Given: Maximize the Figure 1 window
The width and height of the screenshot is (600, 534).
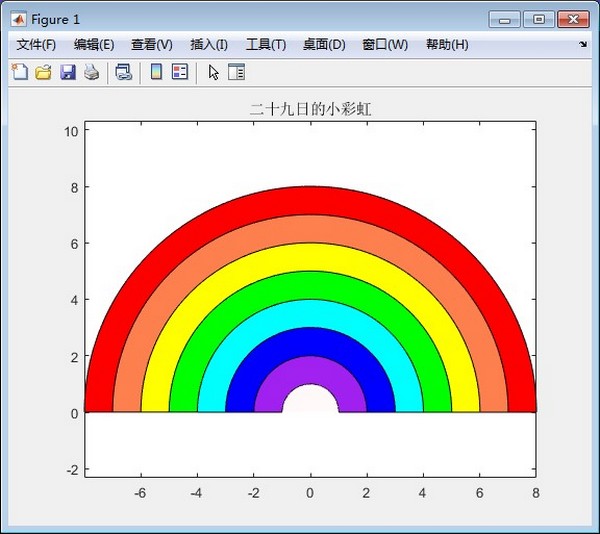Looking at the screenshot, I should point(539,19).
